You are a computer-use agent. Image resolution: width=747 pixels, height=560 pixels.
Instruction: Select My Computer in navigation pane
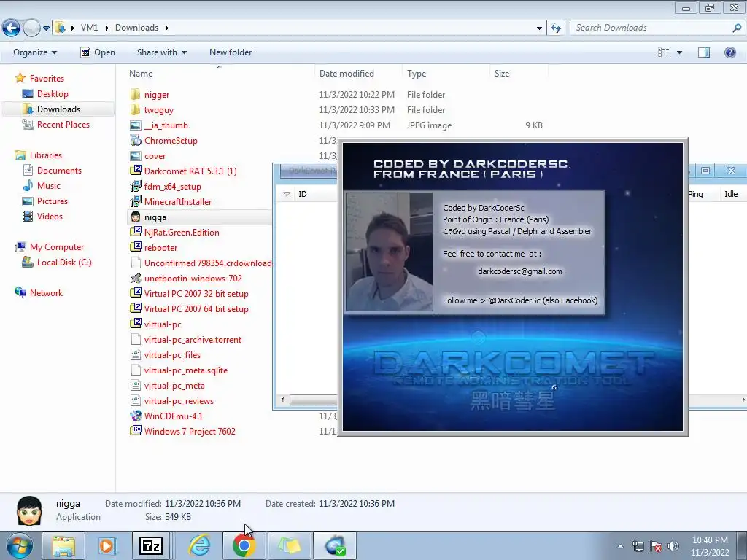(x=57, y=247)
